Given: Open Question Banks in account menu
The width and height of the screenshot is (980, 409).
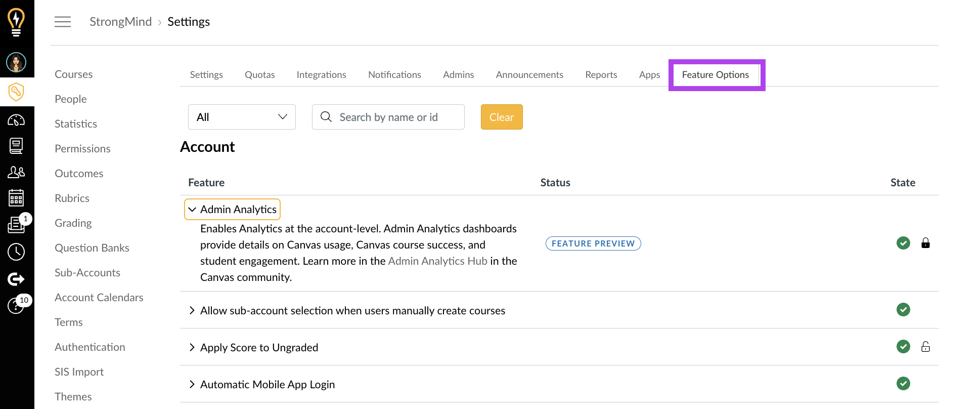Looking at the screenshot, I should [x=92, y=248].
